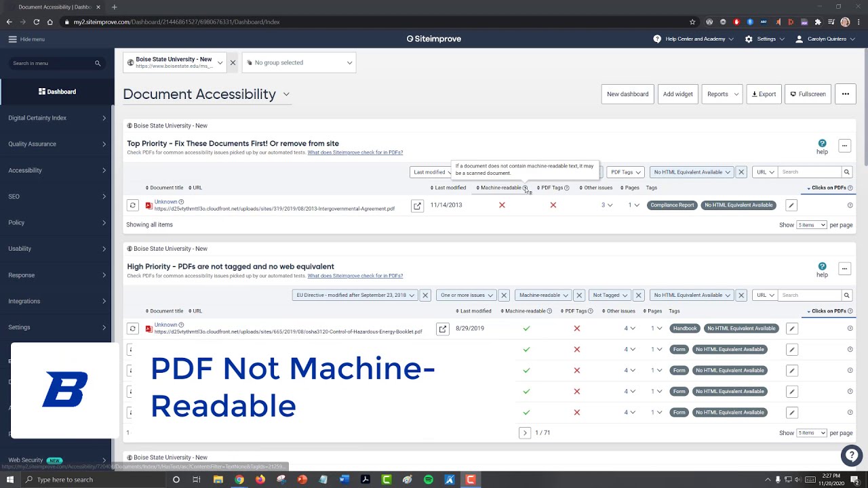Click the Add widget button

pyautogui.click(x=678, y=94)
